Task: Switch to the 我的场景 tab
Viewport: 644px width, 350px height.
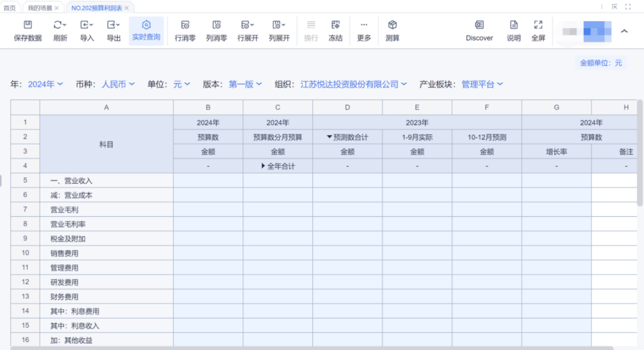Action: pyautogui.click(x=40, y=8)
